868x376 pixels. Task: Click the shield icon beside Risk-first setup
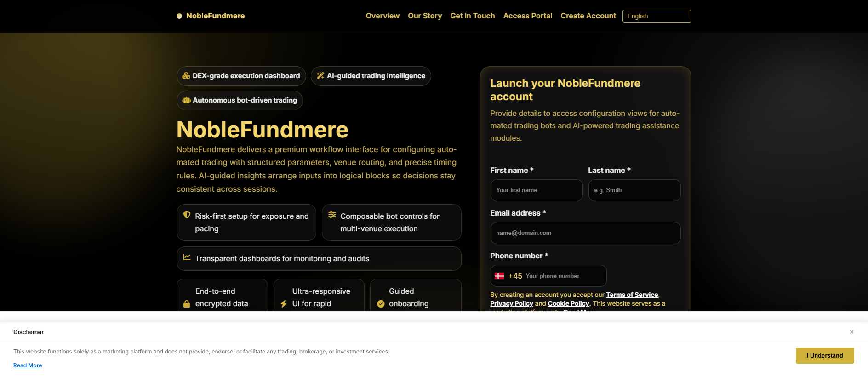[x=187, y=215]
